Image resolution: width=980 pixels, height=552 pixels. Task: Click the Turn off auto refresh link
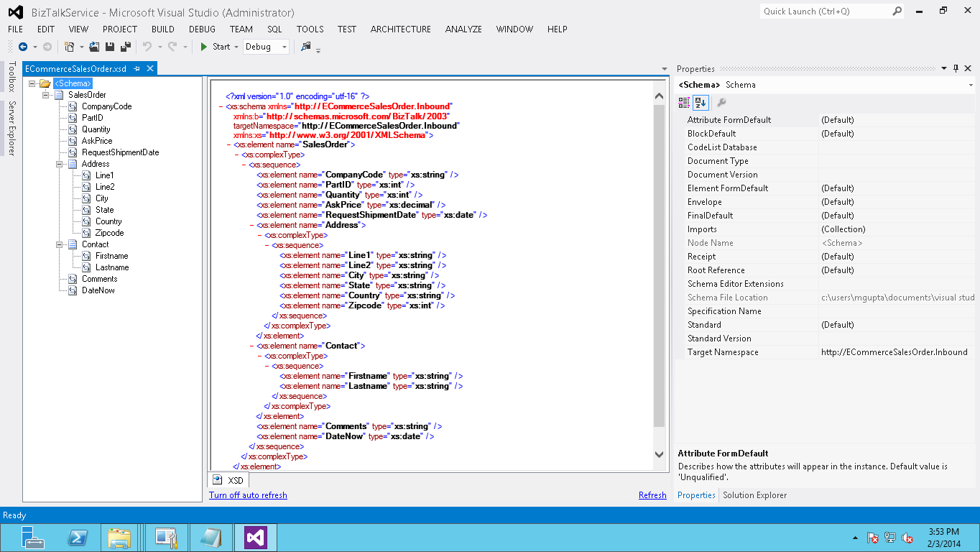tap(248, 495)
